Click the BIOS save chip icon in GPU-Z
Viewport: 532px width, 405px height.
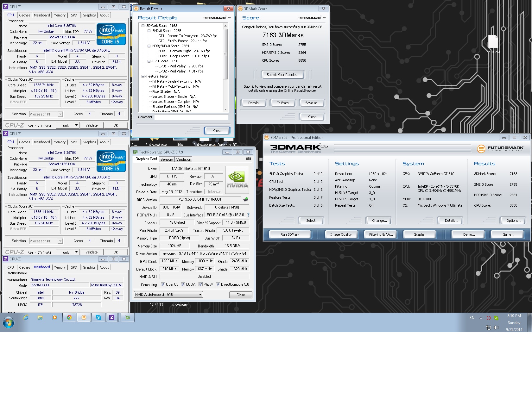245,199
